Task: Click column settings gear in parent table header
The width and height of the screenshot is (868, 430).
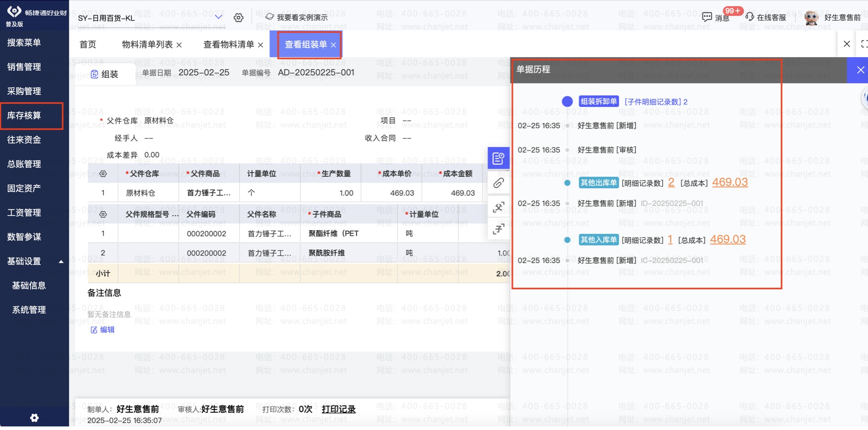Action: (x=103, y=174)
